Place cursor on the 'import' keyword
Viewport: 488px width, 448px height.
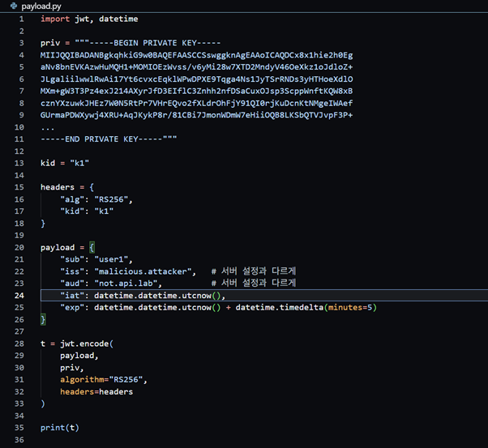(x=54, y=19)
